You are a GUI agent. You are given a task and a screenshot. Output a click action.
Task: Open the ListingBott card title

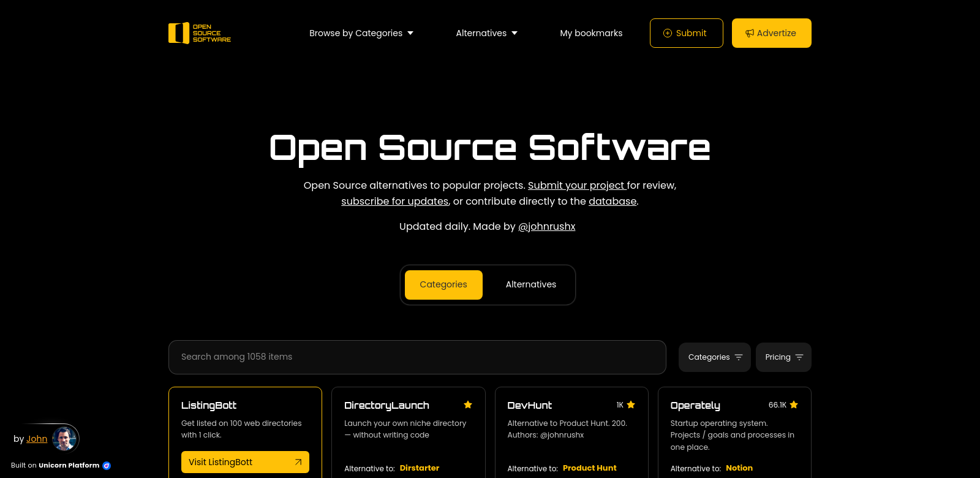[x=209, y=405]
